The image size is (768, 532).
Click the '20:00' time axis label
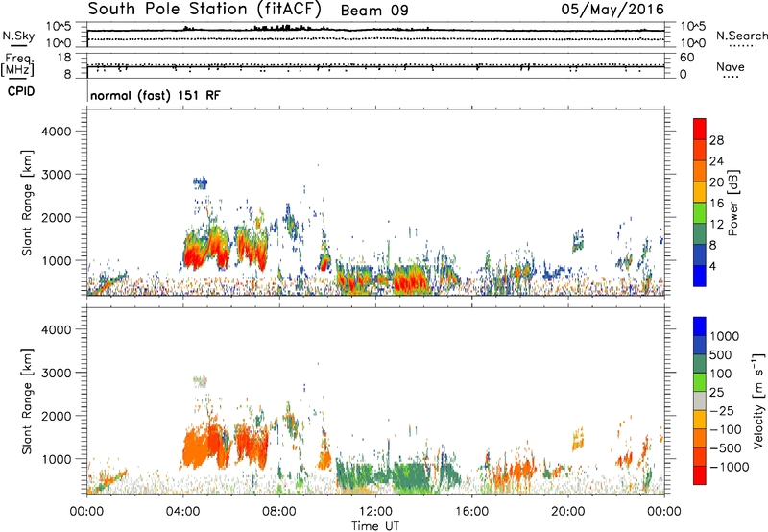click(x=568, y=512)
